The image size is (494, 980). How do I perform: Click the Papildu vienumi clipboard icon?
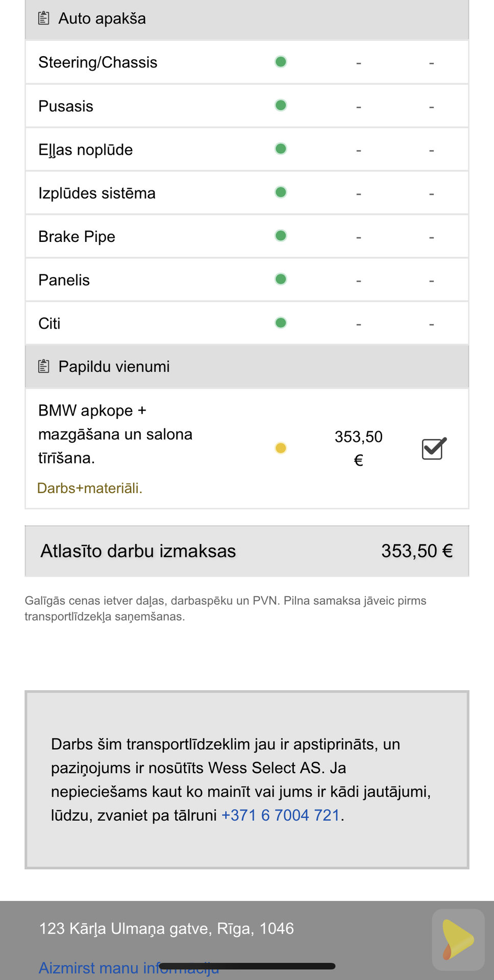[x=44, y=366]
